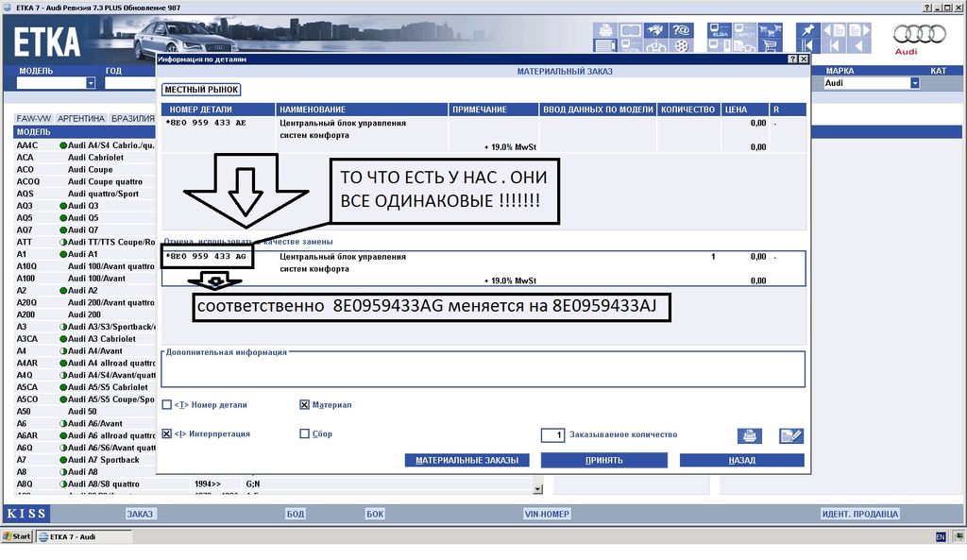Screen dimensions: 967x560
Task: Click the Audi rings logo
Action: point(919,33)
